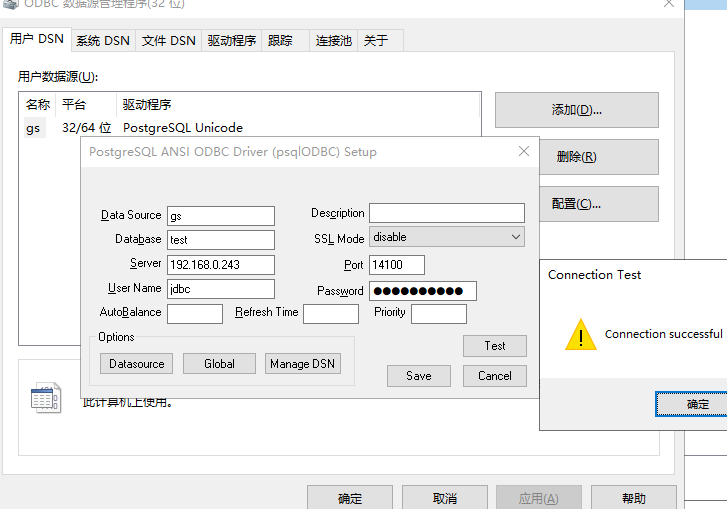Cancel the psqlODBC setup dialog
The height and width of the screenshot is (509, 727).
click(x=494, y=376)
